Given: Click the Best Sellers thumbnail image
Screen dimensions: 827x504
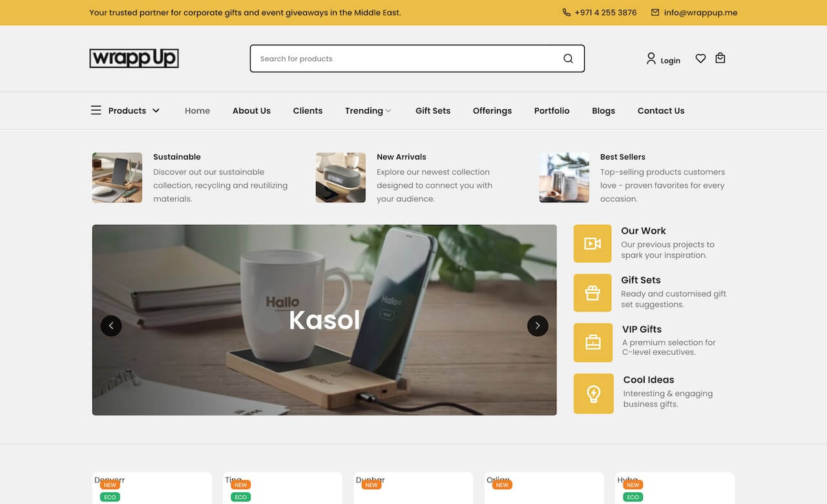Looking at the screenshot, I should 564,178.
